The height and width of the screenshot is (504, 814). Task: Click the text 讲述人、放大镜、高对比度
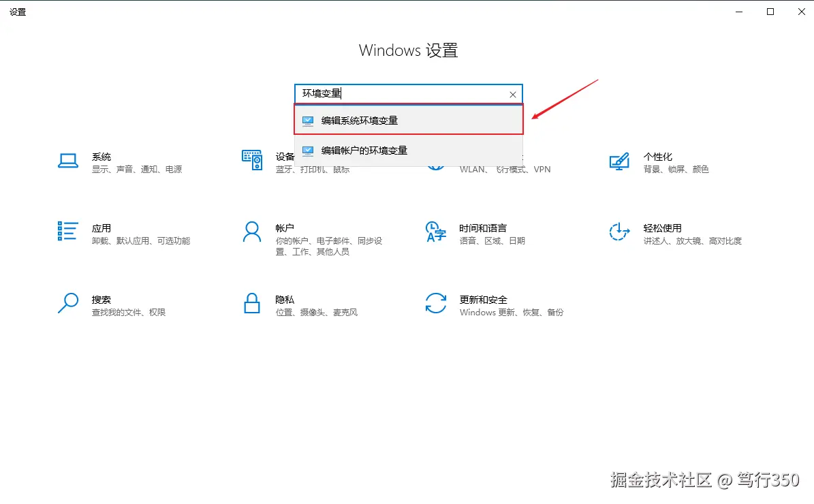[x=693, y=241]
